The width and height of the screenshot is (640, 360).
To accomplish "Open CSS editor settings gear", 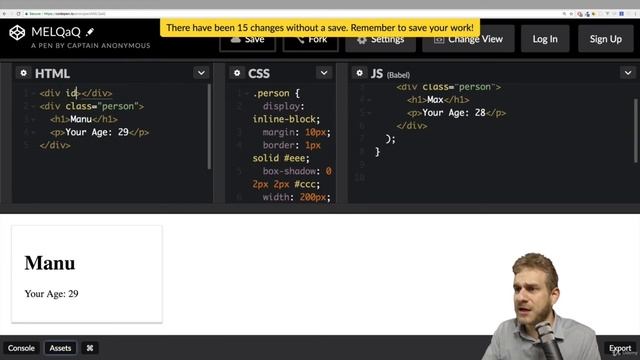I will 237,73.
